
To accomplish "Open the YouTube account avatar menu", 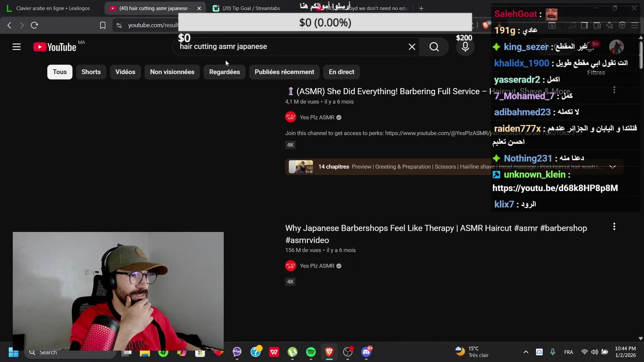I will pyautogui.click(x=616, y=47).
